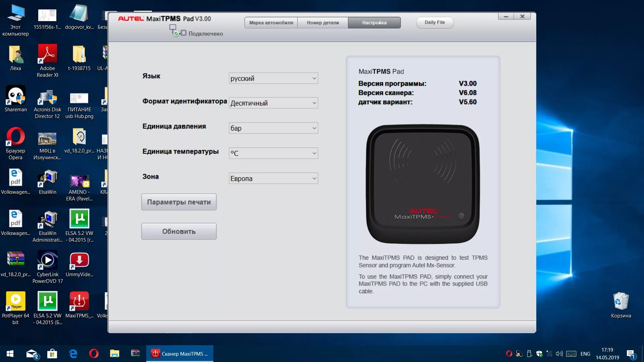Click the Параметры печати button
This screenshot has height=362, width=644.
click(x=179, y=202)
